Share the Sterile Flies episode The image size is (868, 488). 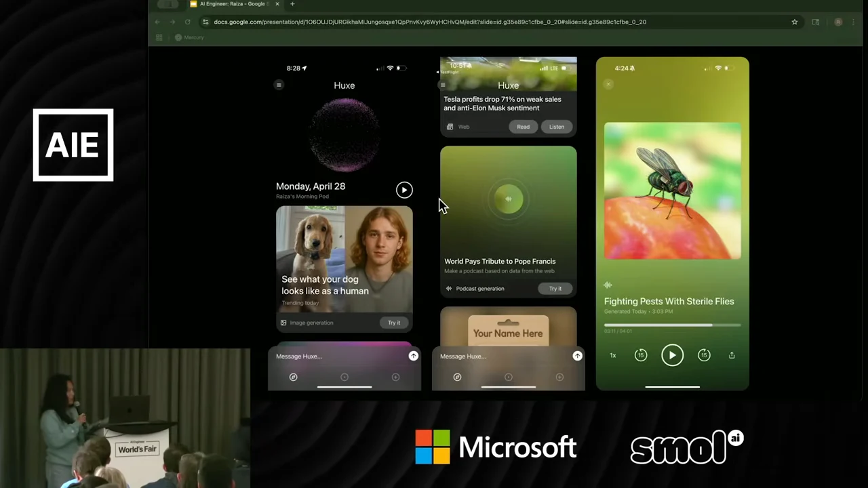click(x=732, y=355)
